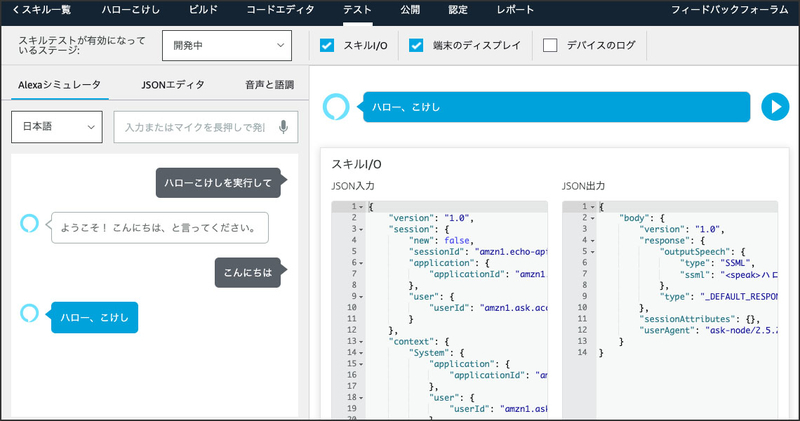Open the コードエディタ tab
This screenshot has width=800, height=421.
coord(280,10)
